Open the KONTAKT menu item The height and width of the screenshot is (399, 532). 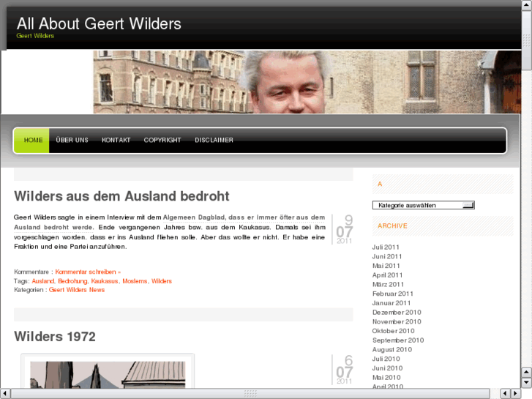(116, 141)
